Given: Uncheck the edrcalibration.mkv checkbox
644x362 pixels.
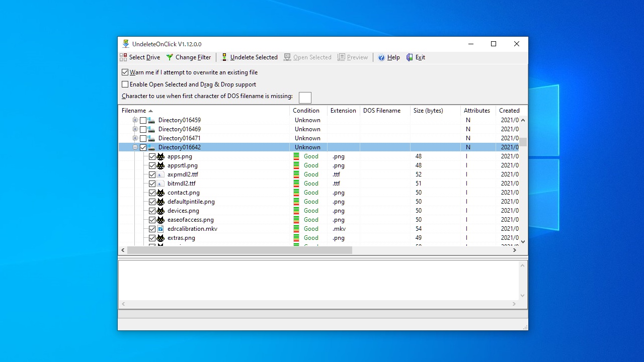Looking at the screenshot, I should pyautogui.click(x=152, y=229).
